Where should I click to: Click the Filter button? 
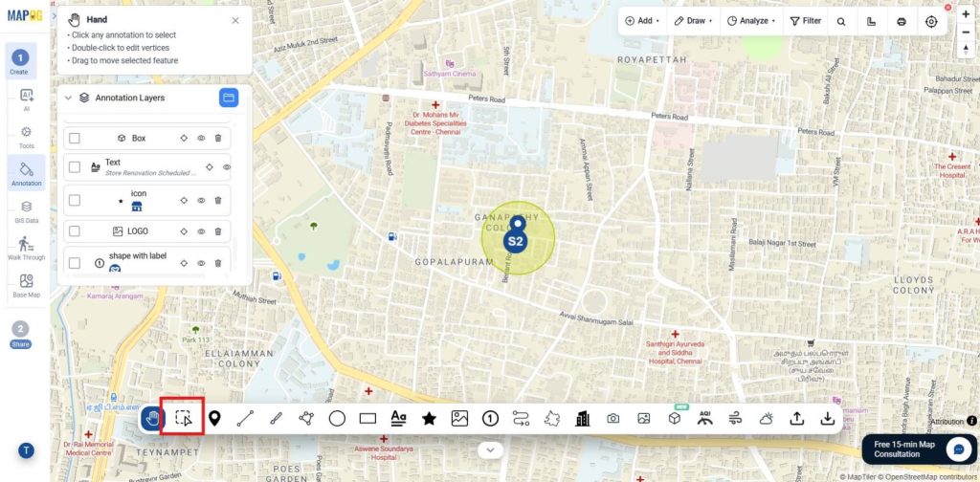coord(806,21)
